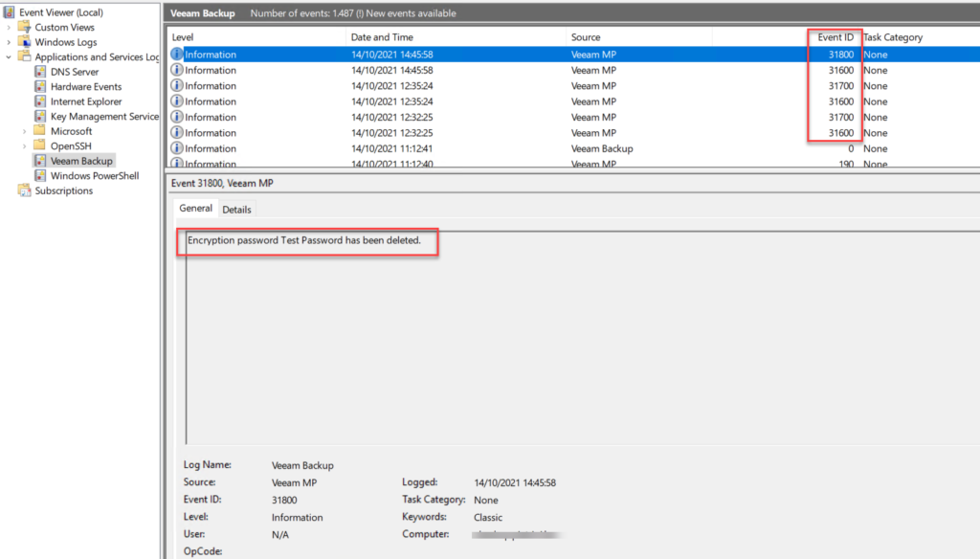This screenshot has height=559, width=980.
Task: Expand the Microsoft folder node
Action: pyautogui.click(x=25, y=131)
